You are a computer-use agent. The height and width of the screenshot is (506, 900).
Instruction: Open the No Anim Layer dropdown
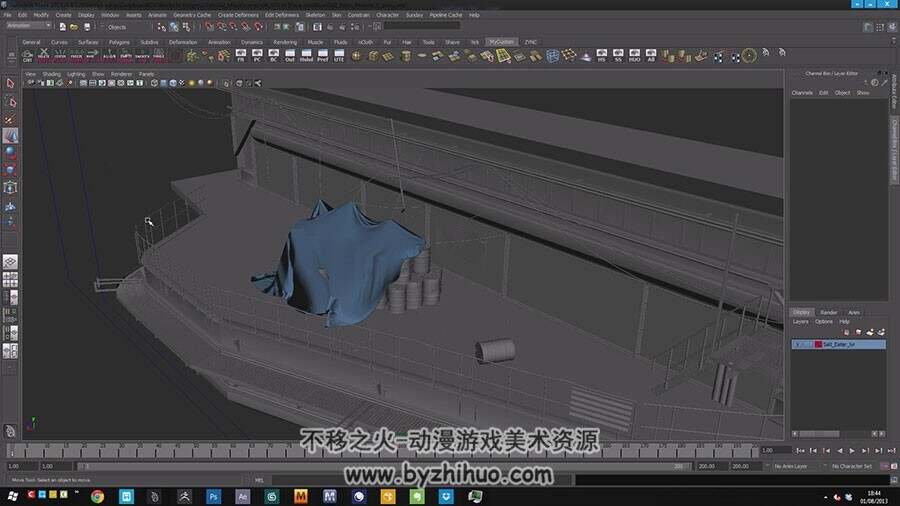pos(791,466)
